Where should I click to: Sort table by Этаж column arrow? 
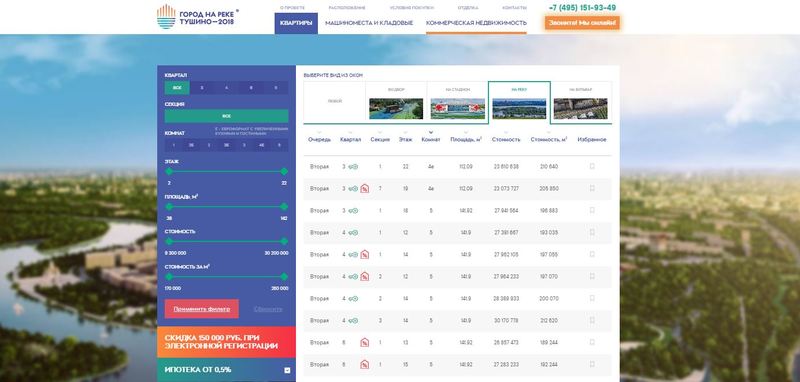405,133
